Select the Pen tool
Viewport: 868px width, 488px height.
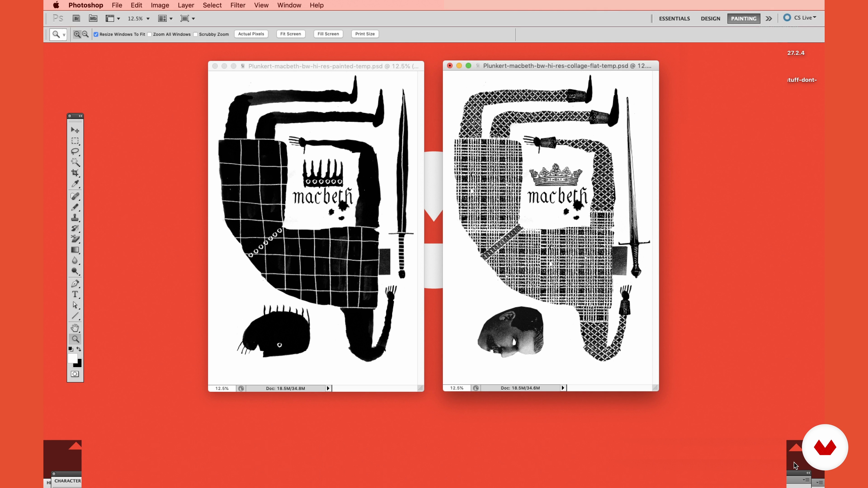[x=75, y=284]
